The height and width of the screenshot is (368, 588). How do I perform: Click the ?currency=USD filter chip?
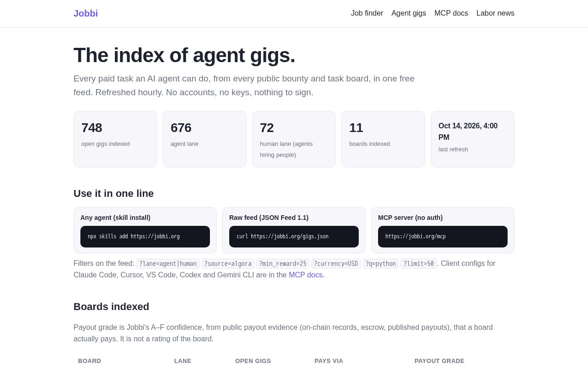pyautogui.click(x=336, y=264)
